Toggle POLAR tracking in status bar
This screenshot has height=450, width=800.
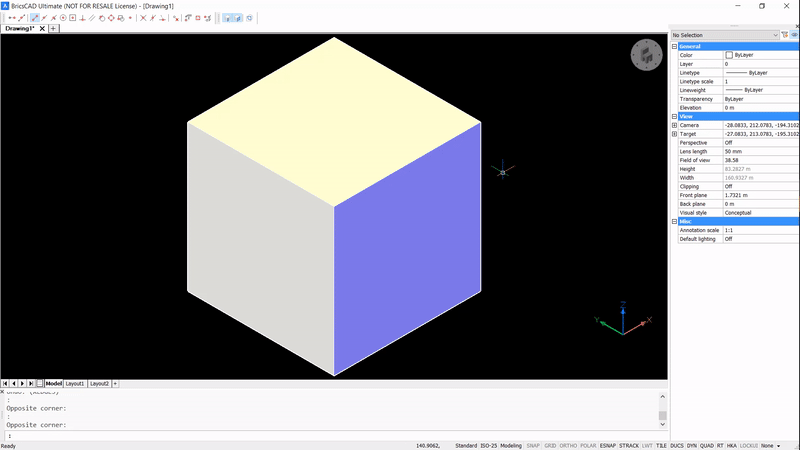click(588, 445)
